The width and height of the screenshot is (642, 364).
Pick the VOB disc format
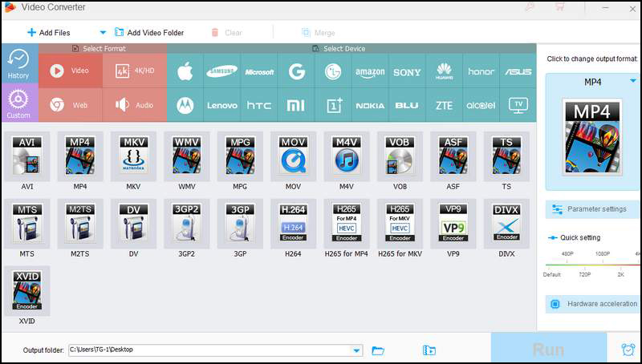pyautogui.click(x=400, y=156)
